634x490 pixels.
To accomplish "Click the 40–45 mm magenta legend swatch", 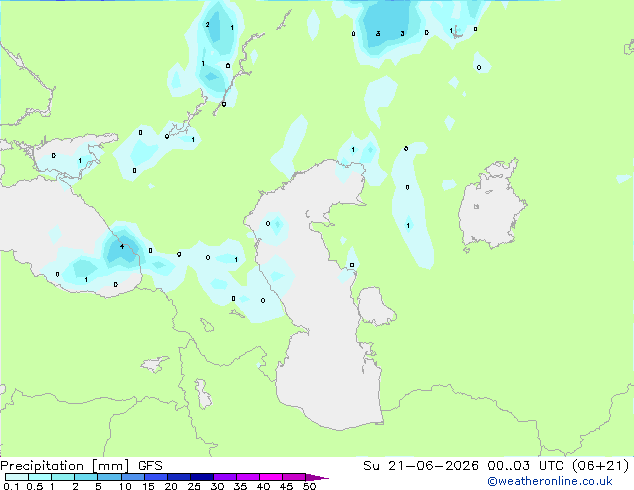I will (271, 477).
